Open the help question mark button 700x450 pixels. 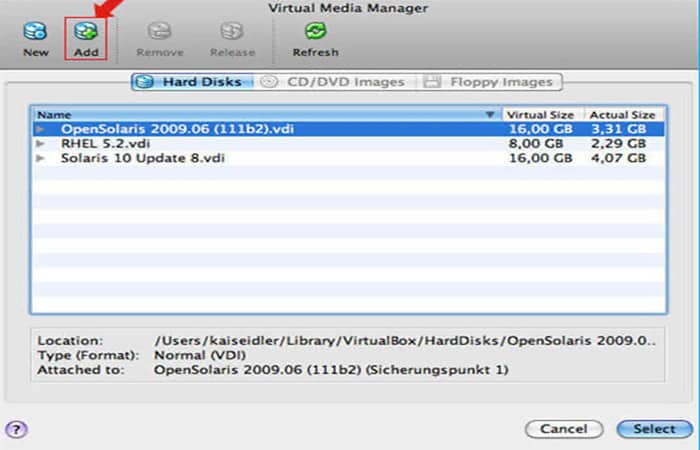(15, 428)
